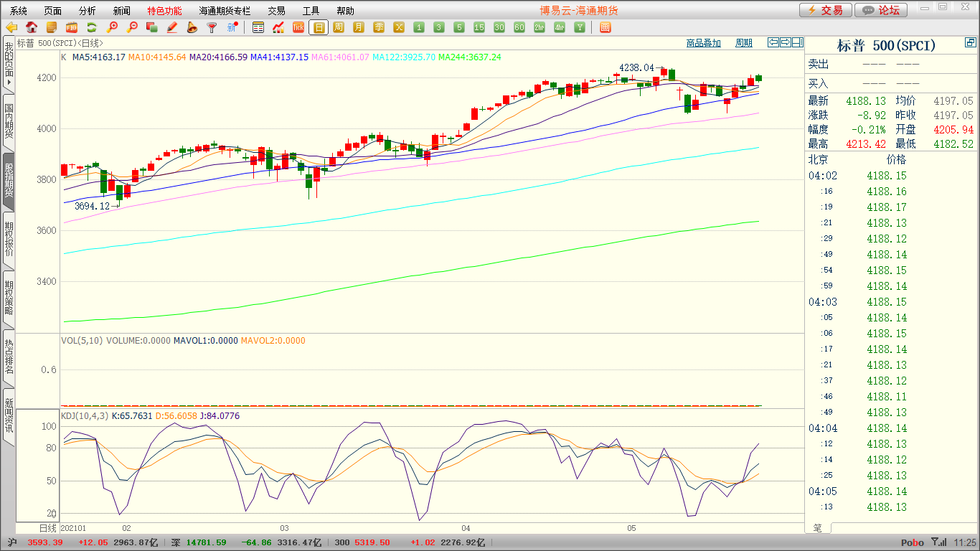980x551 pixels.
Task: Select the 1-minute period button
Action: [419, 27]
